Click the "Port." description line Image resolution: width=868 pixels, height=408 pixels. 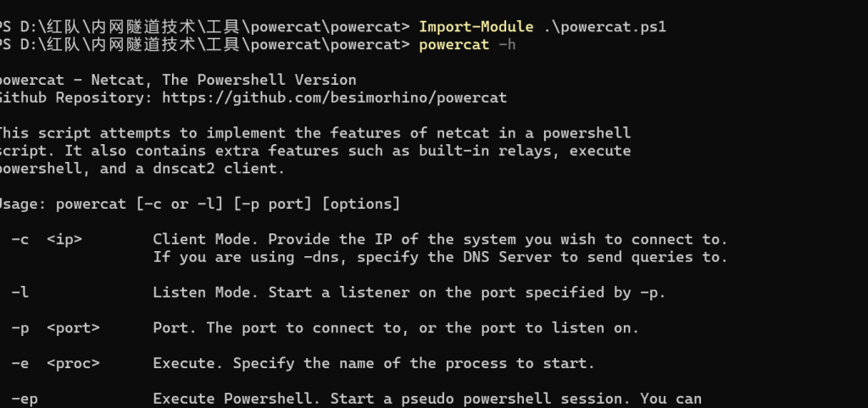pyautogui.click(x=395, y=327)
